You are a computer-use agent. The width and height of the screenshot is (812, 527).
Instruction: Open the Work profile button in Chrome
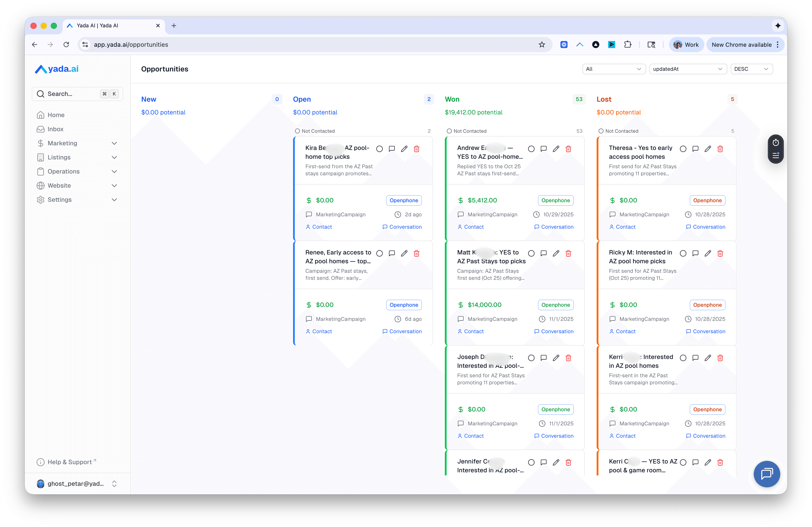[686, 45]
